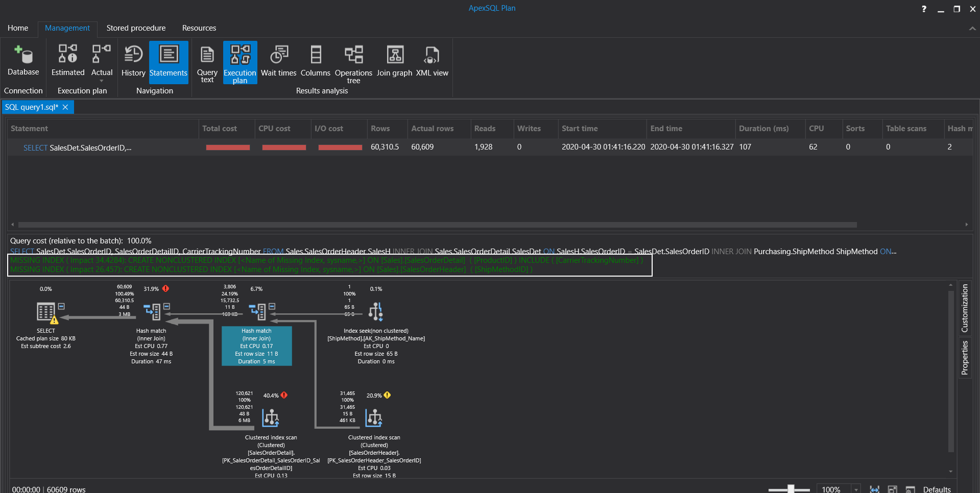Toggle the Execution plan view button
The height and width of the screenshot is (493, 980).
[x=240, y=61]
